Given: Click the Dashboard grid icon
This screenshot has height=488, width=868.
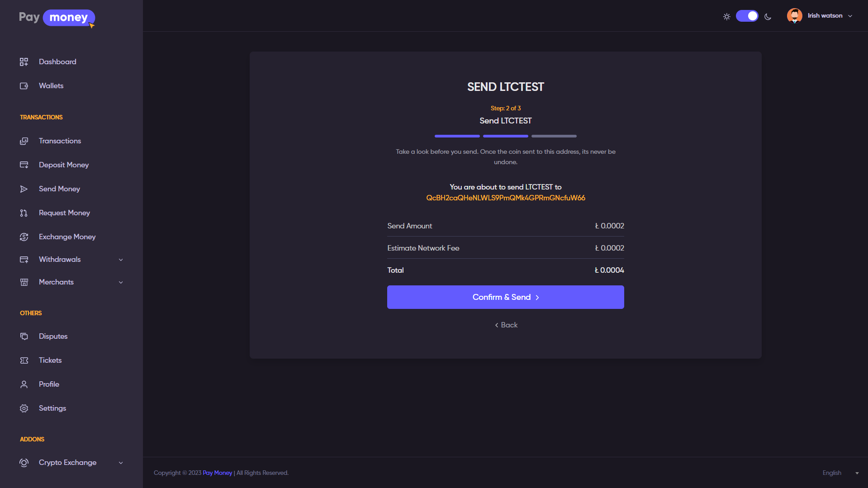Looking at the screenshot, I should pos(24,62).
